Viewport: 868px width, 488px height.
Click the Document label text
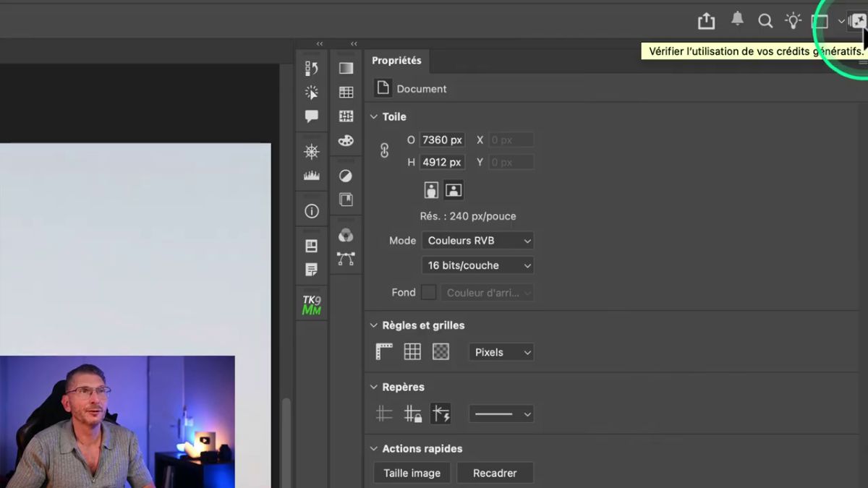pyautogui.click(x=422, y=89)
